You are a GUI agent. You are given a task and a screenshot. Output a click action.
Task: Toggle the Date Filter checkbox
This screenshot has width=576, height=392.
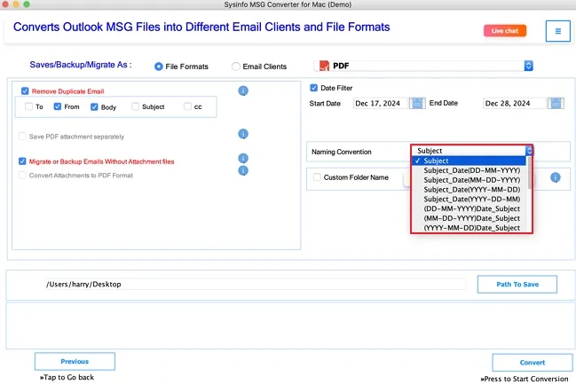point(313,88)
